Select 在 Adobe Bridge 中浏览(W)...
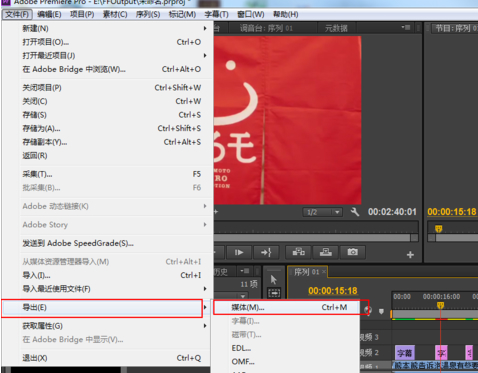The image size is (478, 373). coord(108,69)
